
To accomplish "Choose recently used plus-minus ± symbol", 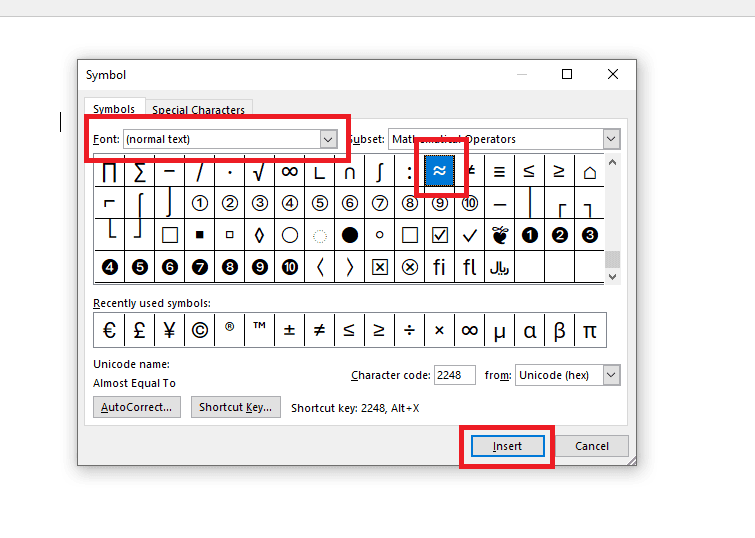I will (289, 330).
